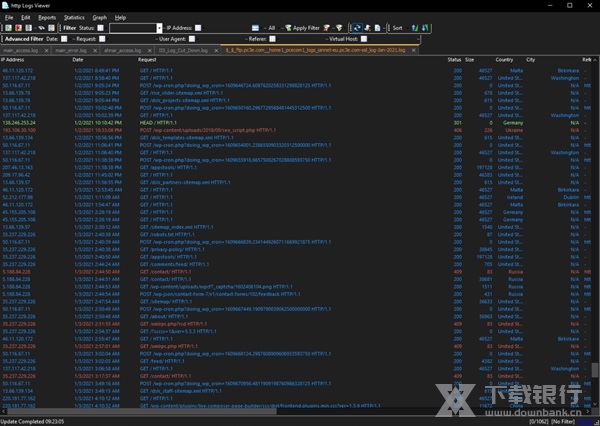Viewport: 600px width, 426px height.
Task: Close the ahnar_access.log tab
Action: tap(150, 51)
